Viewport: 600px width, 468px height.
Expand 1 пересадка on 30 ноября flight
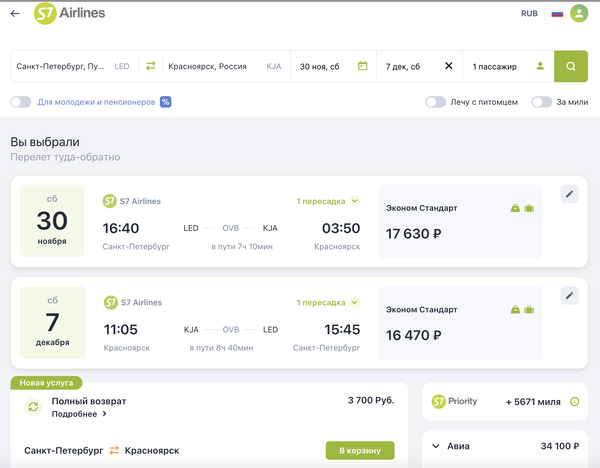point(328,201)
